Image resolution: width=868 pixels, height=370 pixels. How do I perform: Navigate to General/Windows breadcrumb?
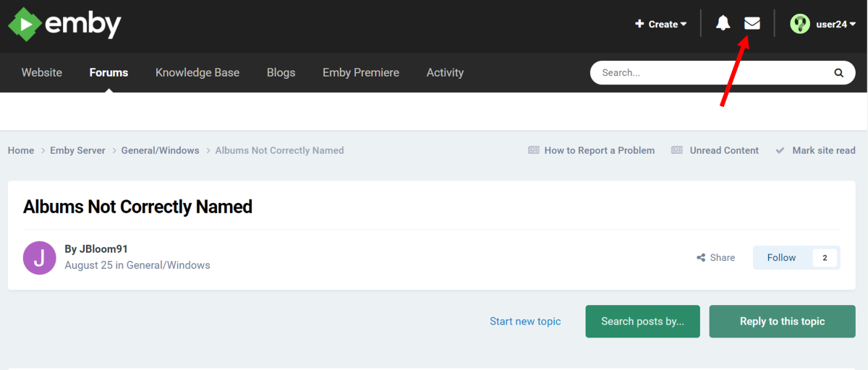point(160,150)
